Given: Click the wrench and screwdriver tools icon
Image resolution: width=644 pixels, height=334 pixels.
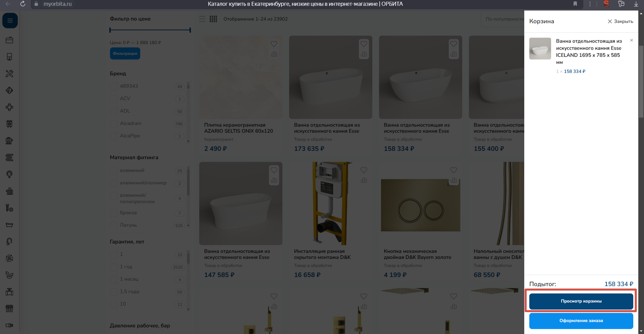Looking at the screenshot, I should pos(9,74).
